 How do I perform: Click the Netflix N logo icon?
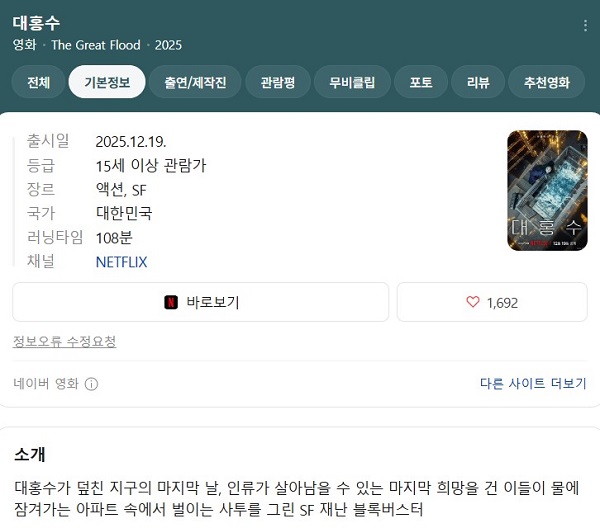pyautogui.click(x=171, y=302)
